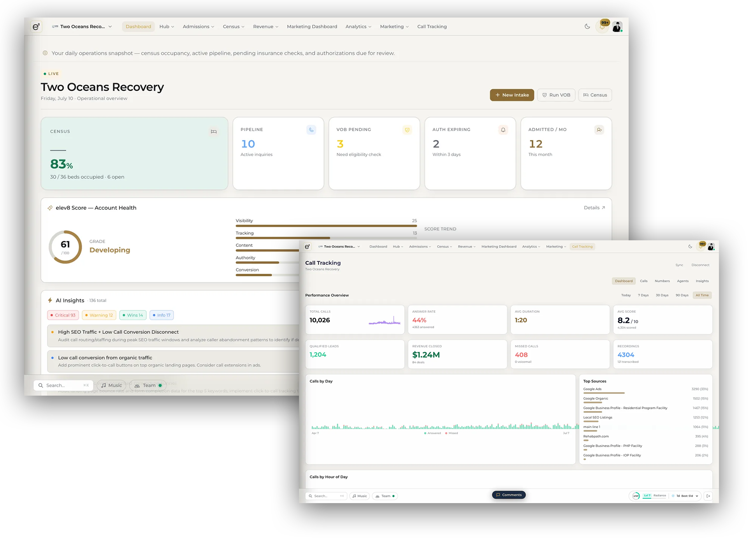Click the logout icon in the Call Tracking bottom bar

708,496
